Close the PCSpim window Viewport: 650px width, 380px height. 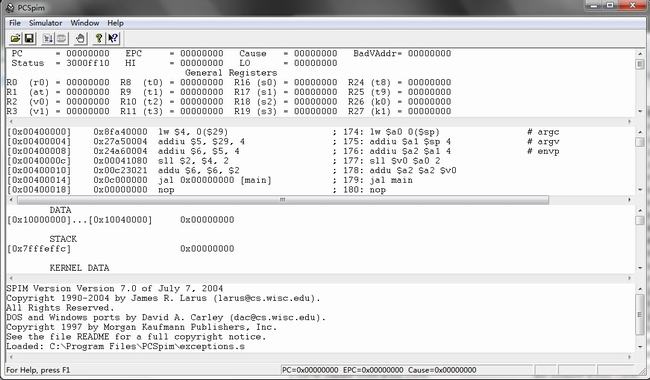[x=633, y=6]
